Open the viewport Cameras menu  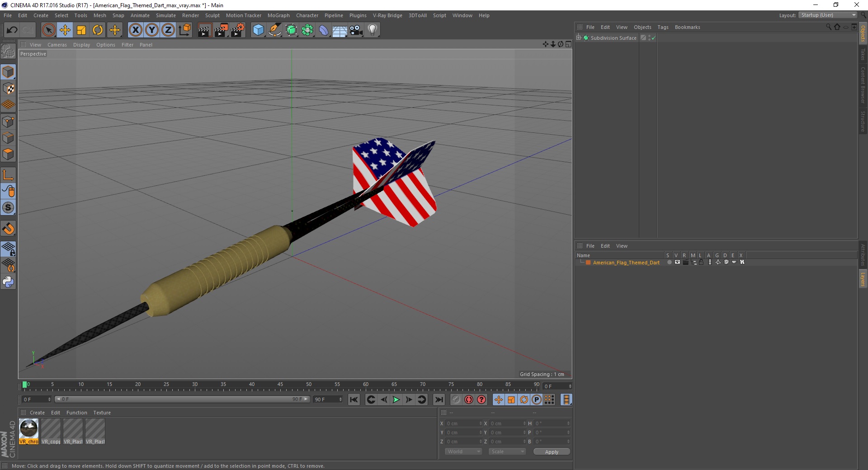click(x=57, y=45)
